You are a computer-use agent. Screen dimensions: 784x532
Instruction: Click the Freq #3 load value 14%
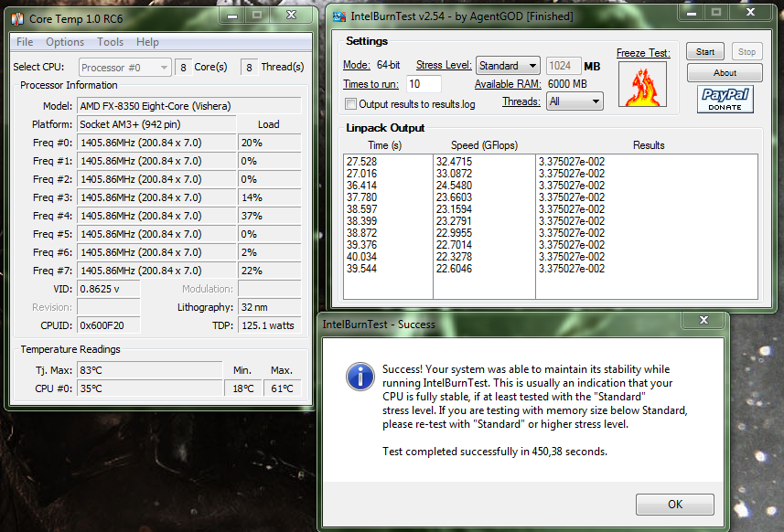270,197
